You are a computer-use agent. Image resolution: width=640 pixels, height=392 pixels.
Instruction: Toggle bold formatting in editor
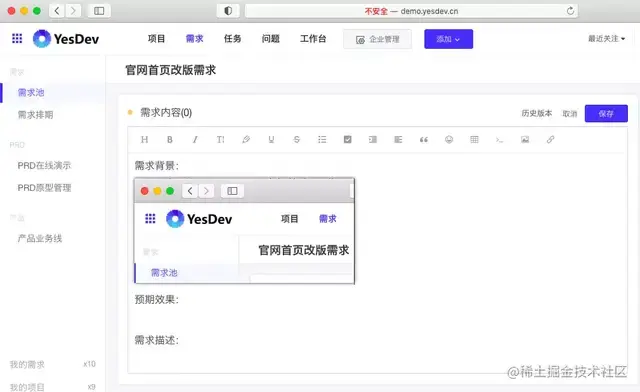(x=170, y=140)
